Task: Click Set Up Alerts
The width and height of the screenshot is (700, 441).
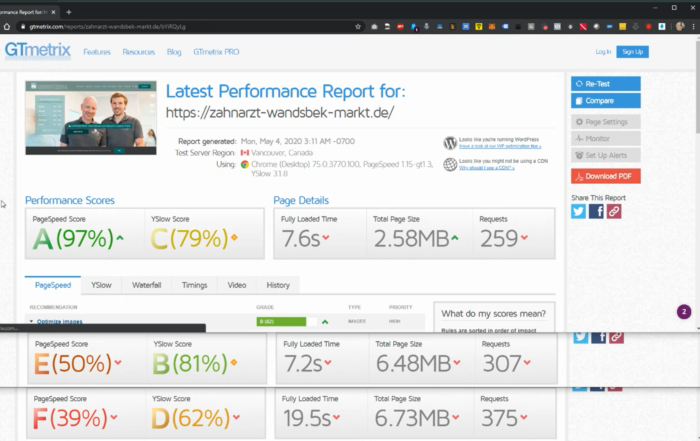Action: pyautogui.click(x=606, y=155)
